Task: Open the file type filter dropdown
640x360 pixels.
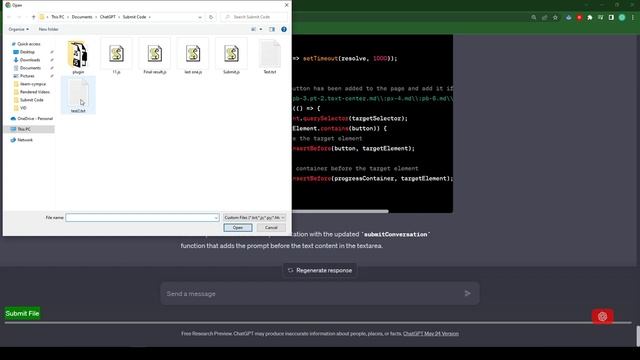Action: pyautogui.click(x=254, y=218)
